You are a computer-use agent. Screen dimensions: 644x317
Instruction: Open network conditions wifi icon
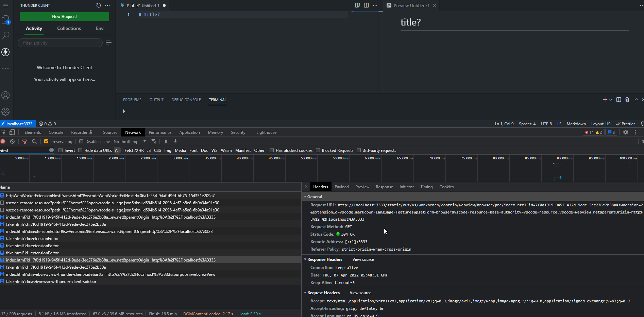click(x=154, y=141)
